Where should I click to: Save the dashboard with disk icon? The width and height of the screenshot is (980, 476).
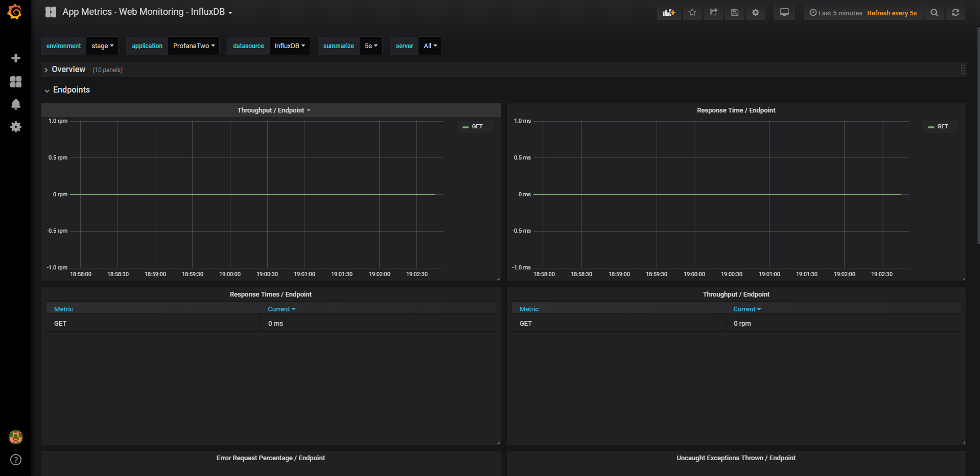(735, 13)
